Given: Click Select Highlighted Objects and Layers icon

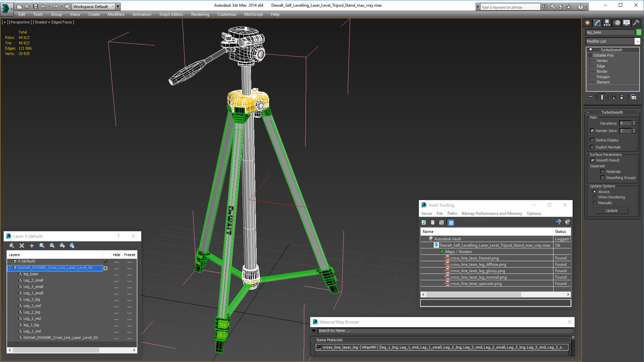Looking at the screenshot, I should coord(42,246).
